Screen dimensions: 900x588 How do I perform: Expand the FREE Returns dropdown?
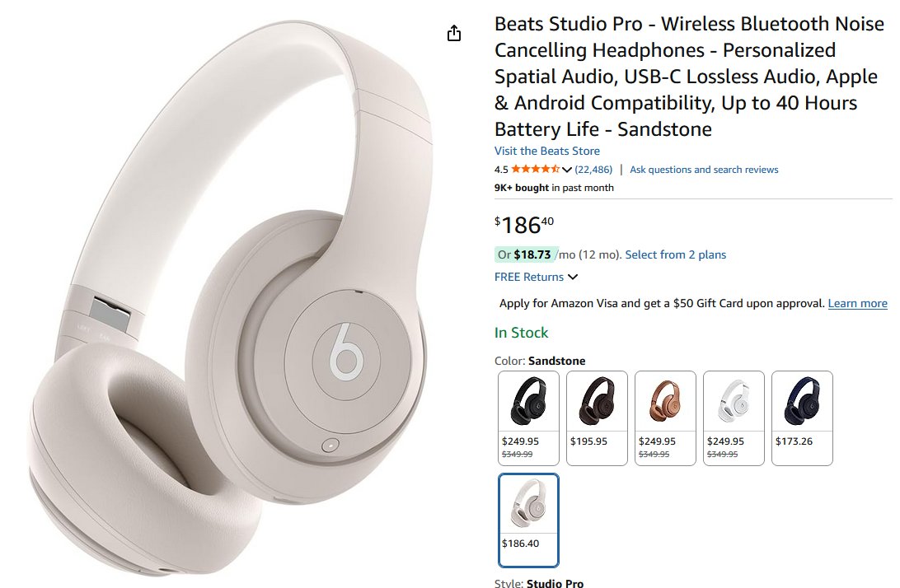pyautogui.click(x=572, y=277)
